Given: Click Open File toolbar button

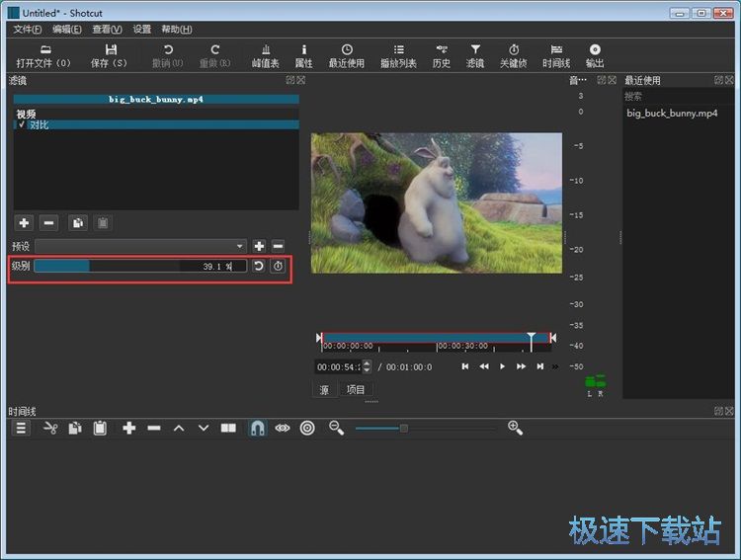Looking at the screenshot, I should [x=43, y=55].
